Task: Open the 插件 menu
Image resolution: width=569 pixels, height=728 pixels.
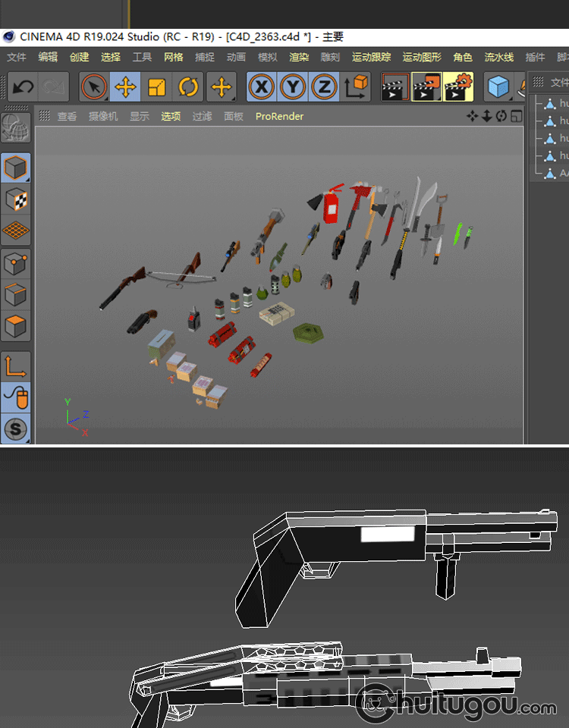Action: coord(535,57)
